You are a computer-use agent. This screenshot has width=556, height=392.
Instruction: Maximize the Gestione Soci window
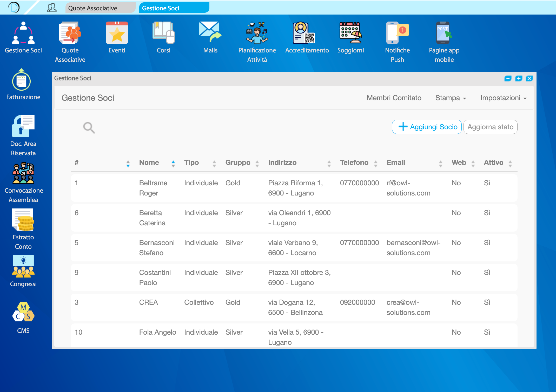tap(519, 78)
